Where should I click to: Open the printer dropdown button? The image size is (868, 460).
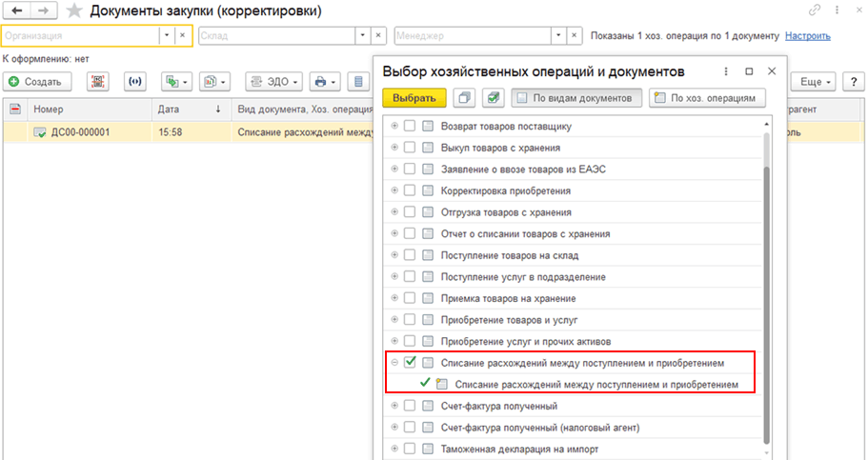pos(324,82)
